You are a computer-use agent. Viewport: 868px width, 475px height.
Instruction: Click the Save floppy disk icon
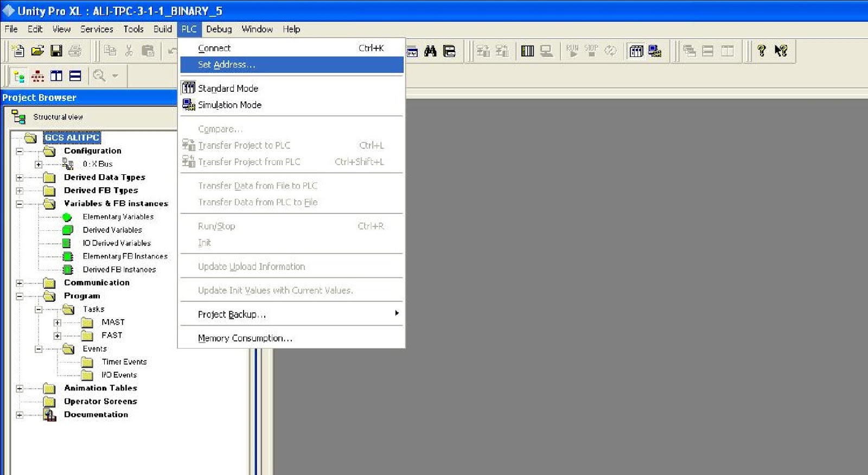56,50
